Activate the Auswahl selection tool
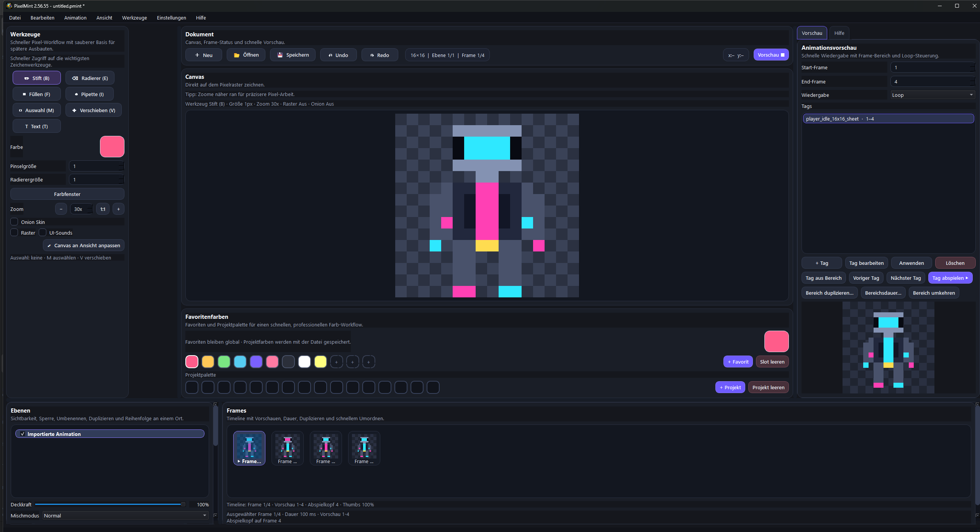The width and height of the screenshot is (980, 532). [37, 110]
